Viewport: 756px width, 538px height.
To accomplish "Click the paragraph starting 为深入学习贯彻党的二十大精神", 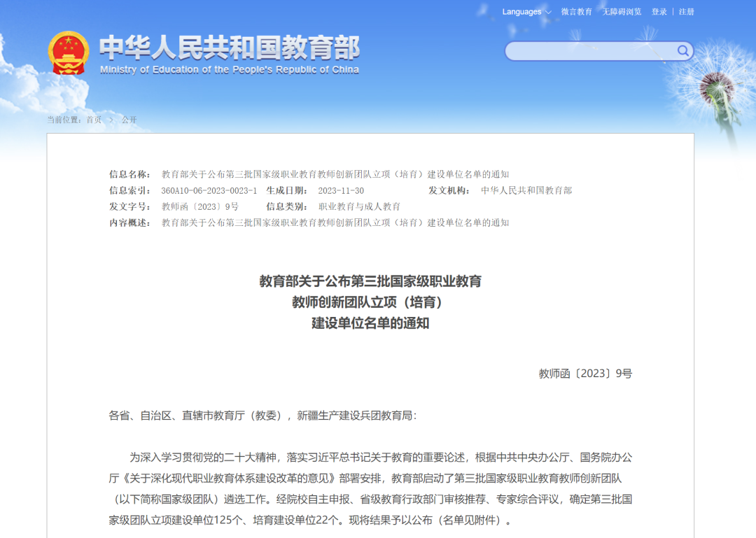I will point(370,488).
